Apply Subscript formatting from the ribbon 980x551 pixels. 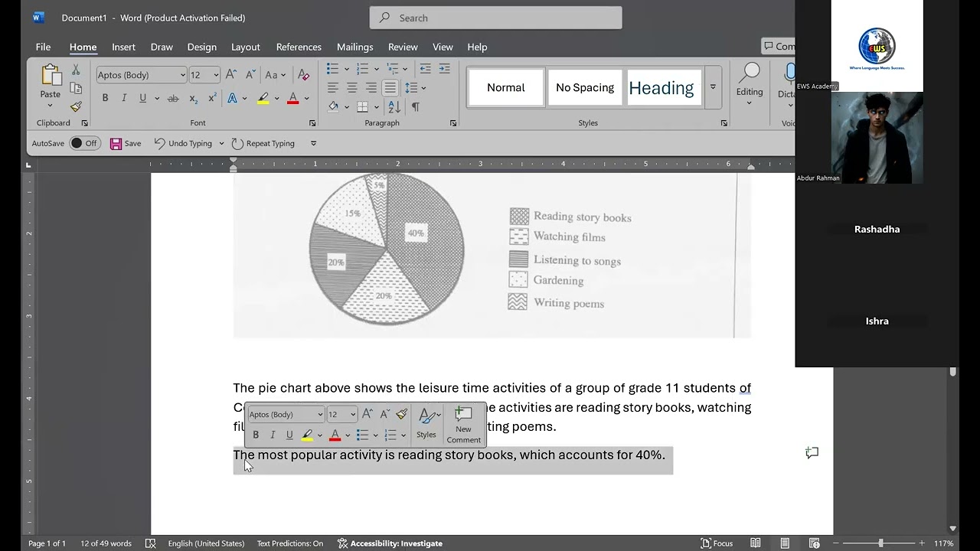point(193,99)
